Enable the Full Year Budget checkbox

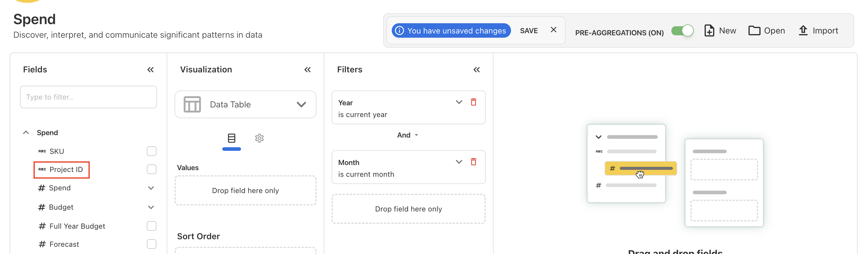click(152, 226)
